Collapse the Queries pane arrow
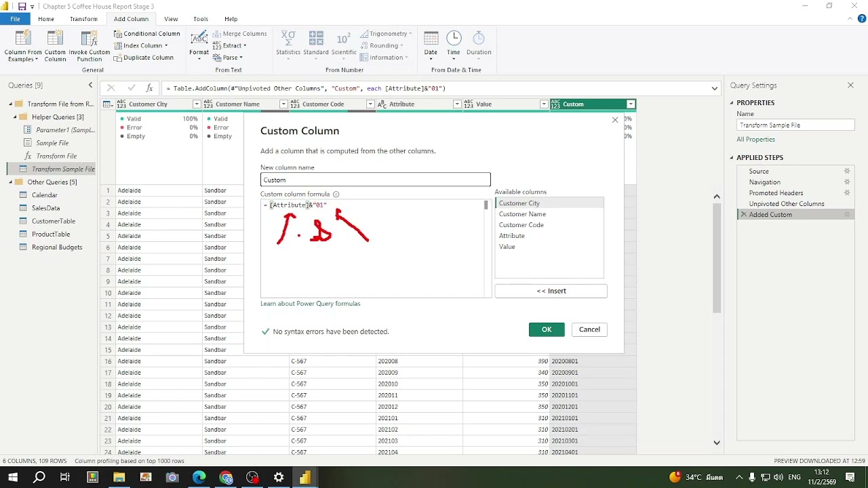Screen dimensions: 868x488 click(x=90, y=85)
